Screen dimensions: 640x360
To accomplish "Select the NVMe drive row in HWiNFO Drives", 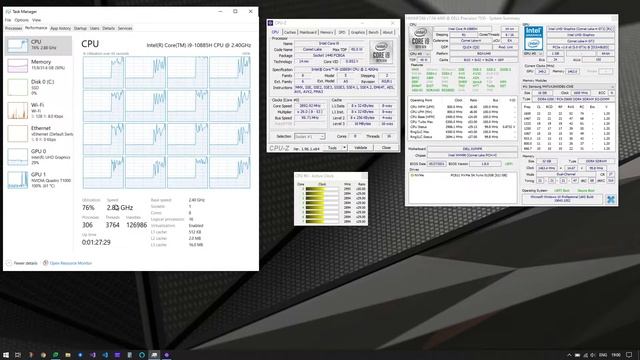I will [x=462, y=176].
